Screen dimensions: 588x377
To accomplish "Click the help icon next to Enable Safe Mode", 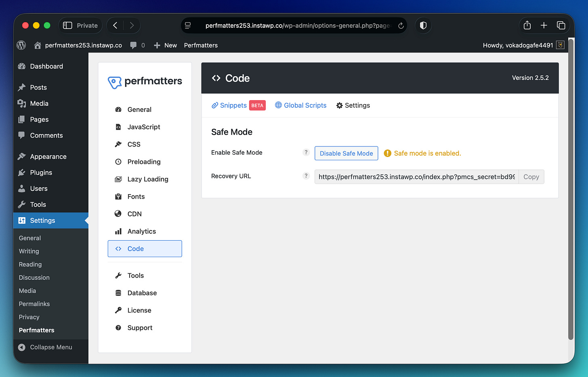I will pyautogui.click(x=306, y=152).
